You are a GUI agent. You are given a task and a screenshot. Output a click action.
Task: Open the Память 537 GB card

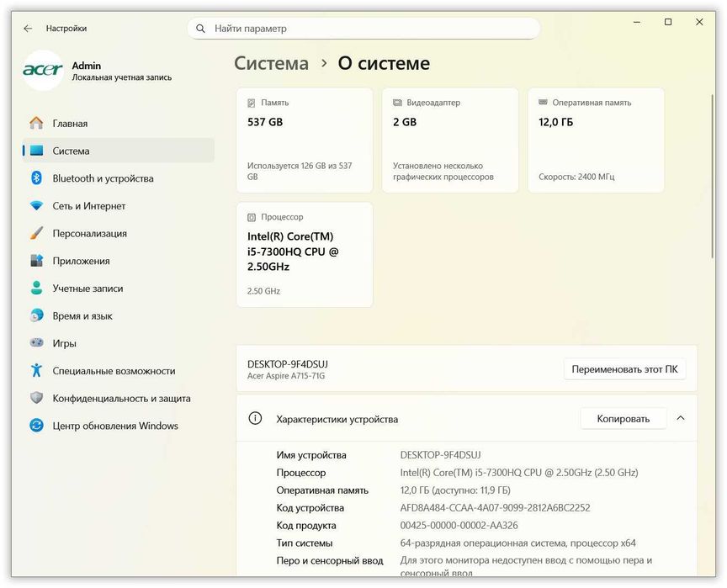(x=305, y=140)
